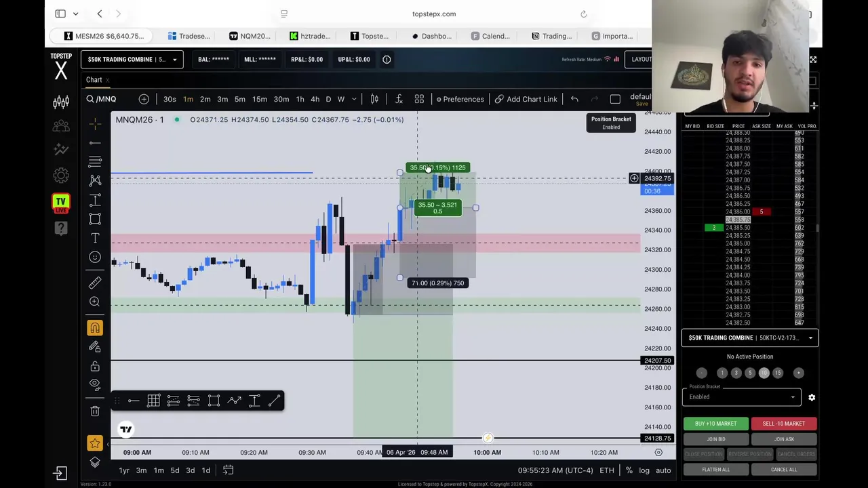868x488 pixels.
Task: Open position bracket gear settings
Action: tap(812, 397)
